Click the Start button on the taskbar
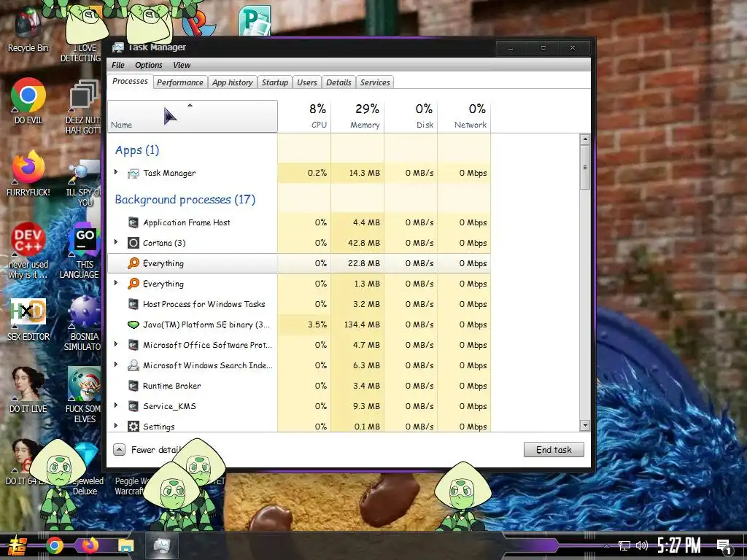 (x=17, y=545)
